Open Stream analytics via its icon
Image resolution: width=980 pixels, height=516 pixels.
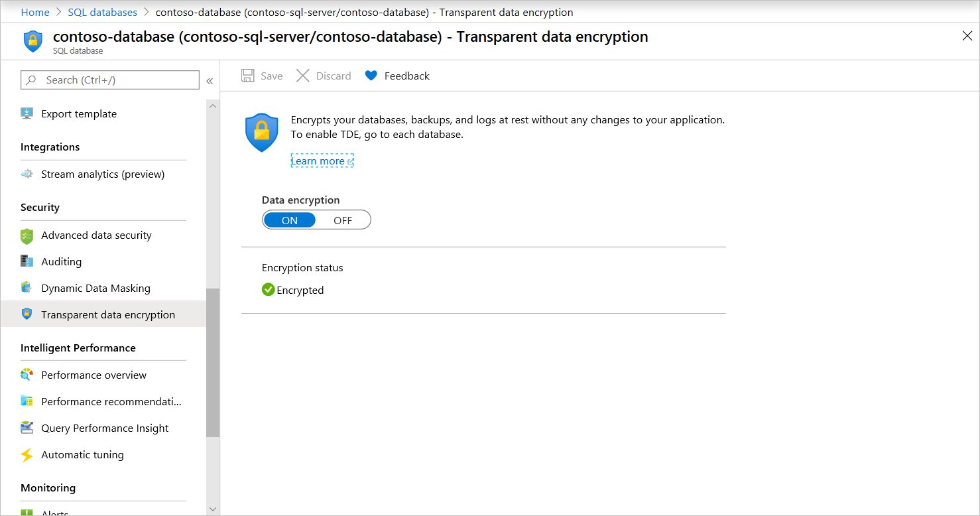(x=27, y=174)
